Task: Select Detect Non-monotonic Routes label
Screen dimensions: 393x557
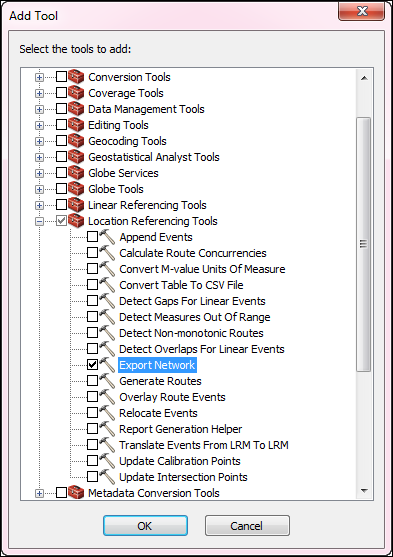Action: (191, 333)
